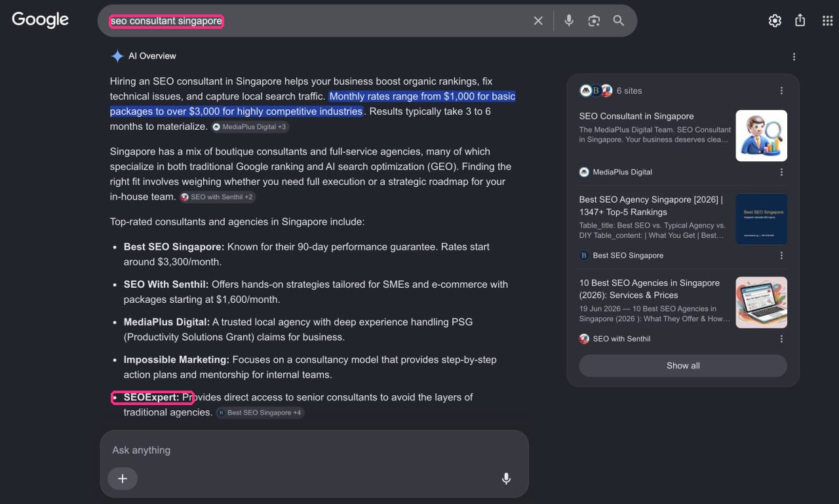The width and height of the screenshot is (839, 504).
Task: Open the MediaPlus Digital source options menu
Action: (x=781, y=172)
